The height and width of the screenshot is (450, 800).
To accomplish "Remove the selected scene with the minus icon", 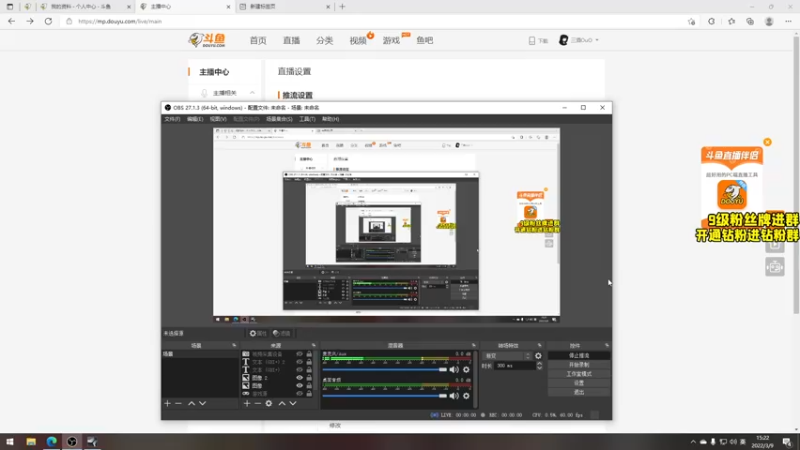I will pos(178,403).
